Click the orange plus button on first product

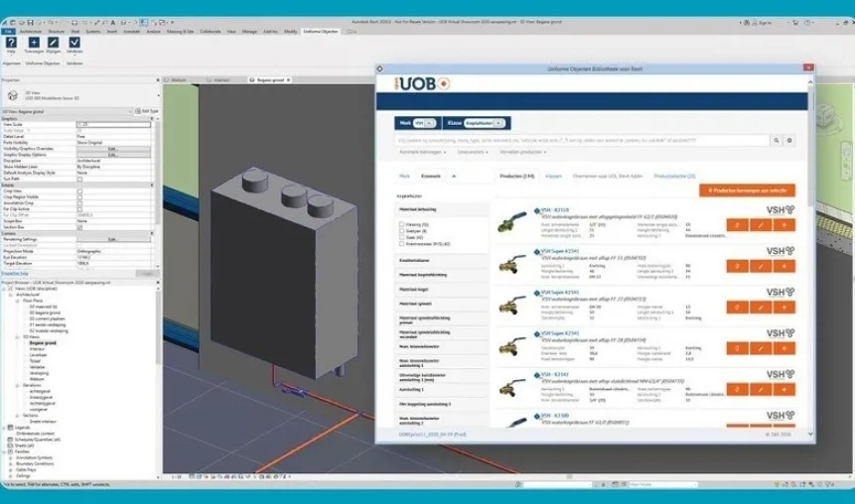point(784,225)
